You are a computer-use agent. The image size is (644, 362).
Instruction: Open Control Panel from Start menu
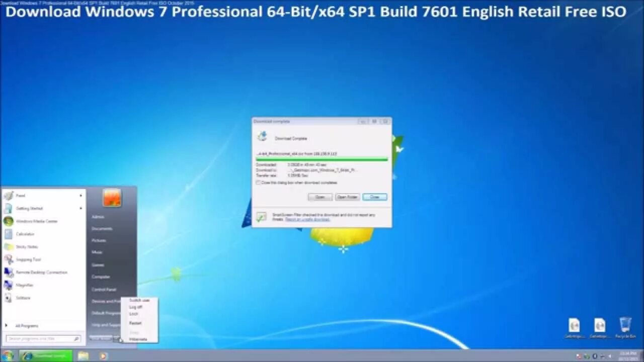coord(104,290)
